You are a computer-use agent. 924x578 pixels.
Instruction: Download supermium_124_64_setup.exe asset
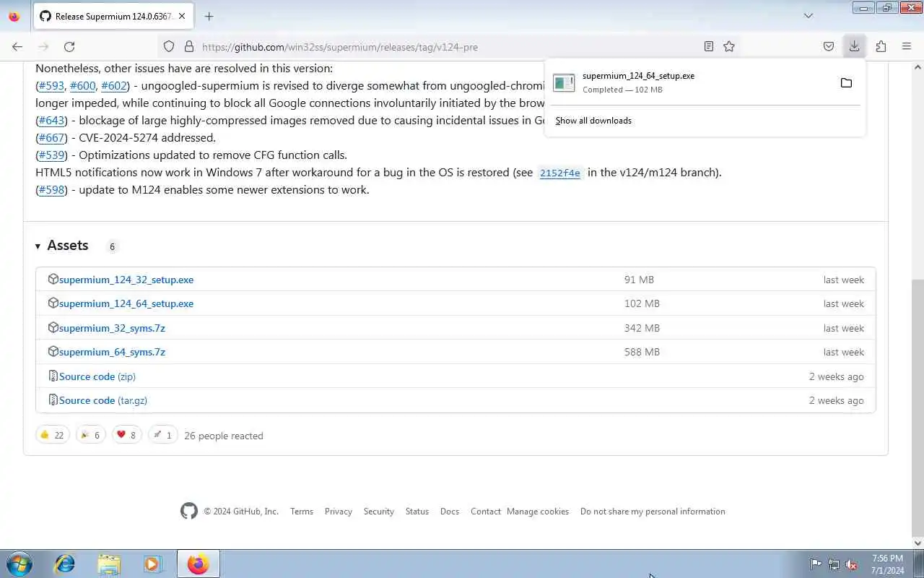point(126,303)
